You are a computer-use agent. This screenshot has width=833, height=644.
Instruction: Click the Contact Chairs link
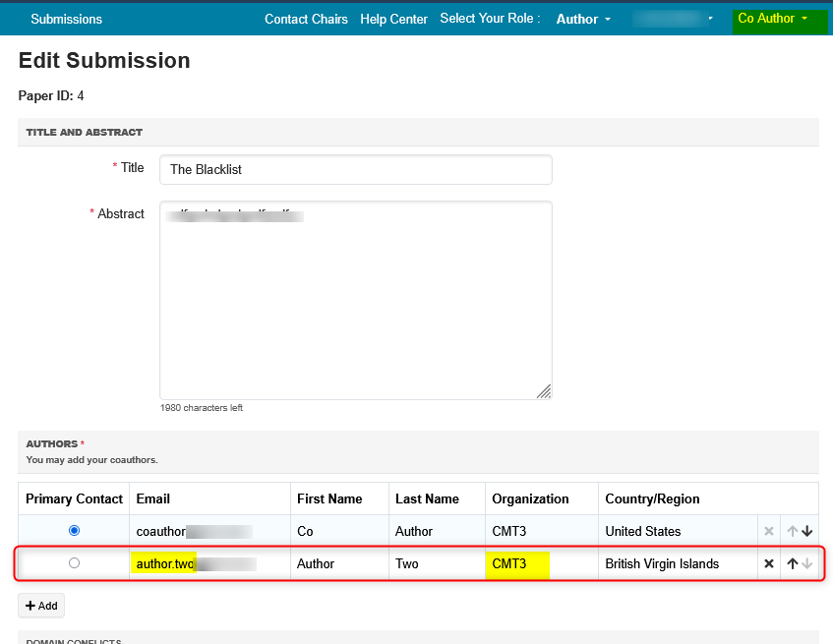(x=306, y=19)
